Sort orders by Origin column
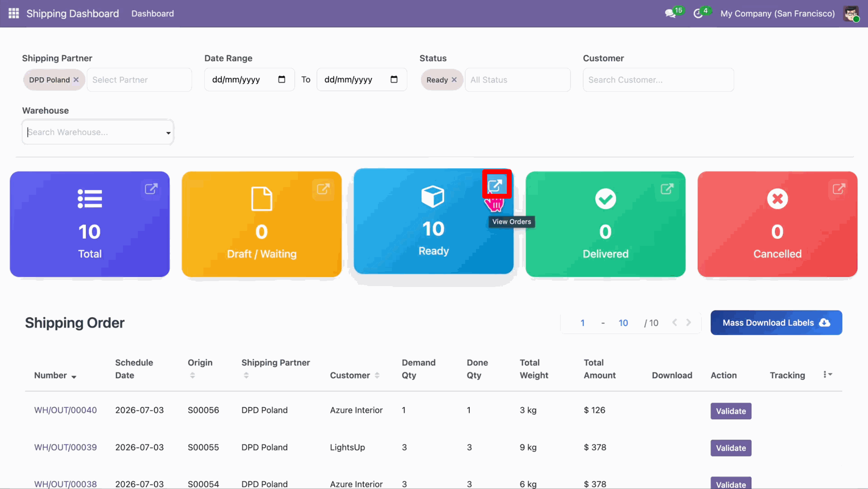This screenshot has width=868, height=489. click(x=192, y=375)
